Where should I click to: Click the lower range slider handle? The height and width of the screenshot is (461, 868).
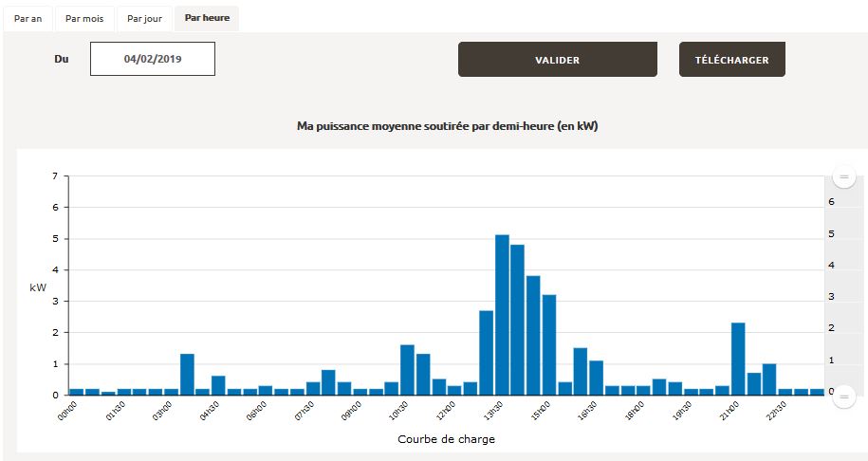point(843,398)
